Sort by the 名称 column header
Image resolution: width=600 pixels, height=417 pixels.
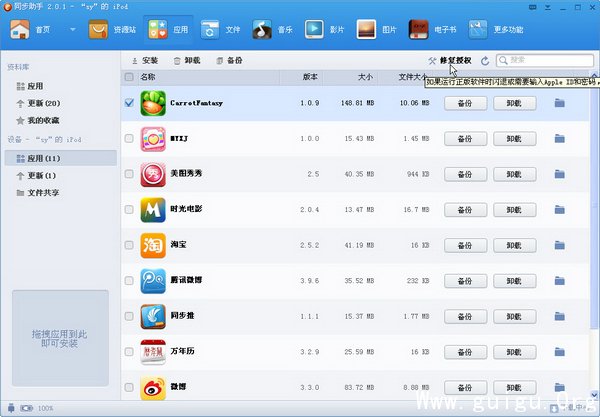[x=209, y=77]
